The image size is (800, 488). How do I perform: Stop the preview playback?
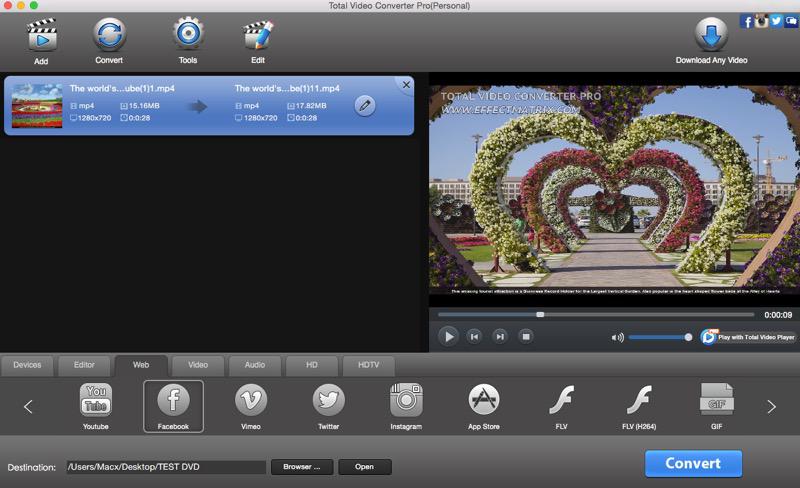point(526,336)
